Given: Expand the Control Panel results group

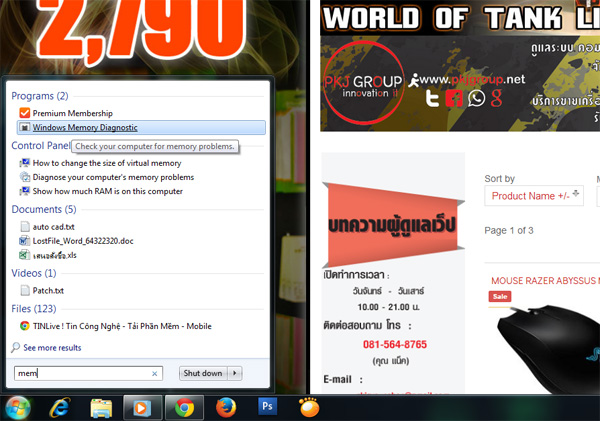Looking at the screenshot, I should click(x=41, y=145).
